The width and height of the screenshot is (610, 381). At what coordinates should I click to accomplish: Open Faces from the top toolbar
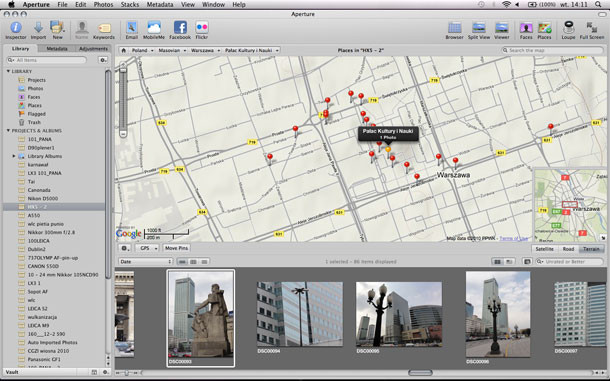pyautogui.click(x=526, y=30)
